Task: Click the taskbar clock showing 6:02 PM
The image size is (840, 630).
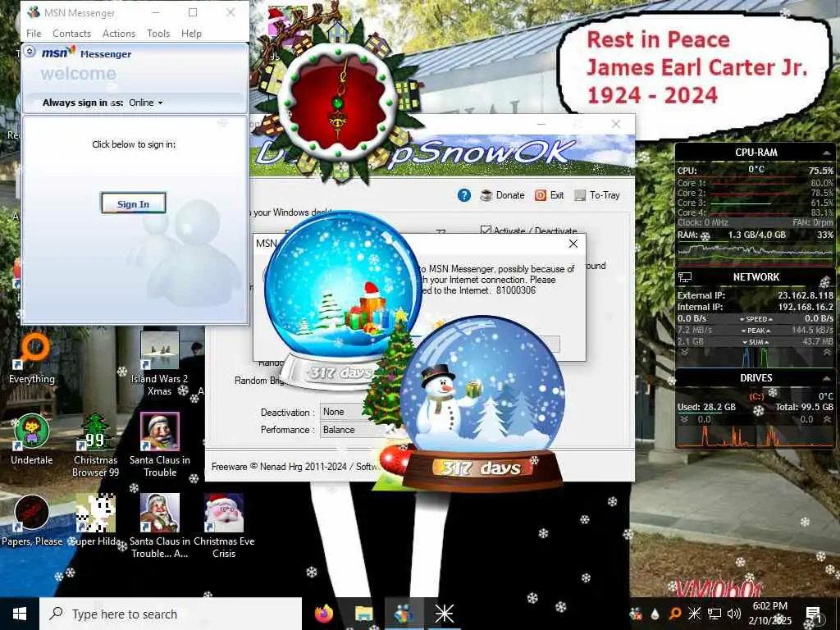Action: point(769,614)
